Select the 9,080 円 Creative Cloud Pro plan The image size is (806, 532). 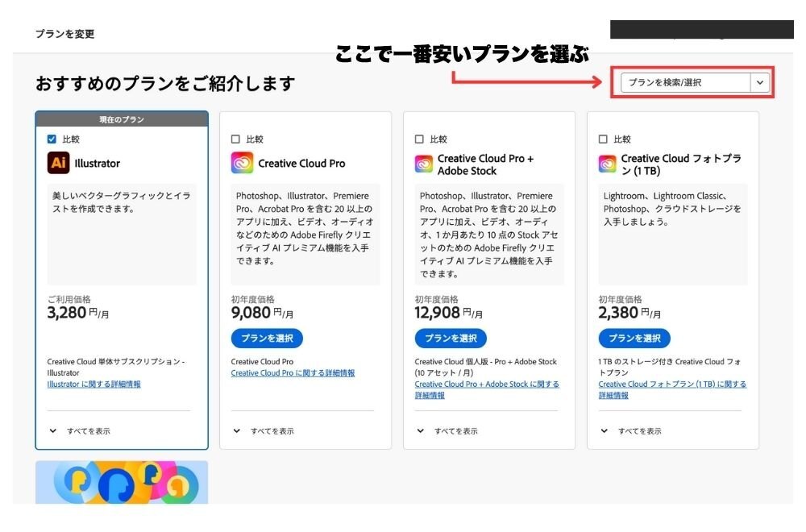click(267, 339)
